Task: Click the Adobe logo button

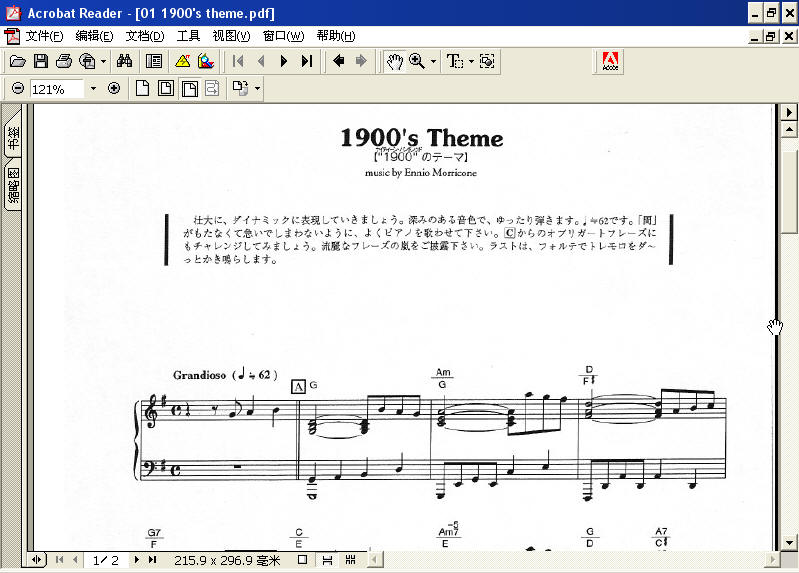Action: click(610, 62)
